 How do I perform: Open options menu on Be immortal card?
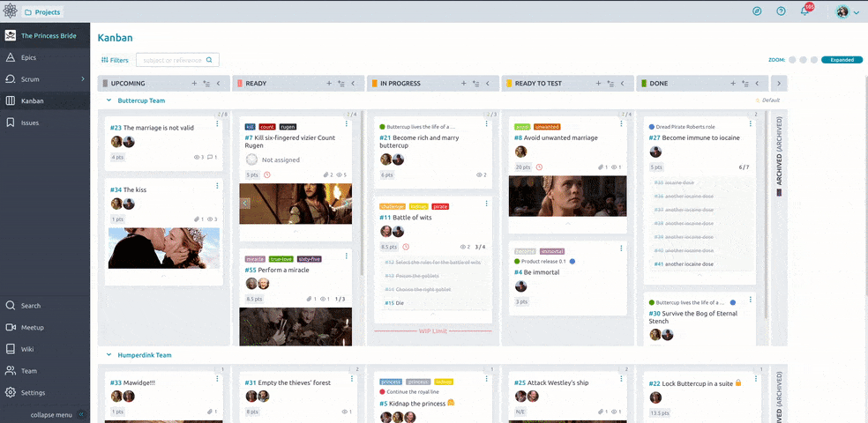621,249
